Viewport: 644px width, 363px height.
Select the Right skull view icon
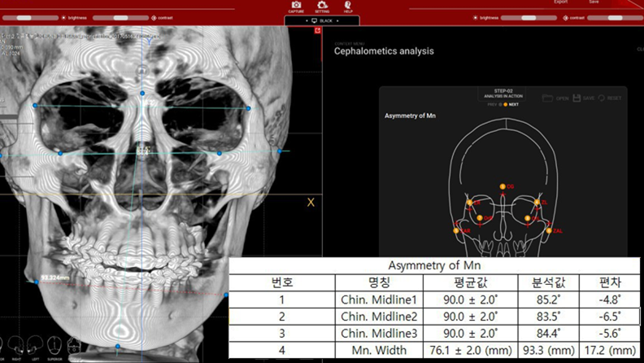click(18, 344)
